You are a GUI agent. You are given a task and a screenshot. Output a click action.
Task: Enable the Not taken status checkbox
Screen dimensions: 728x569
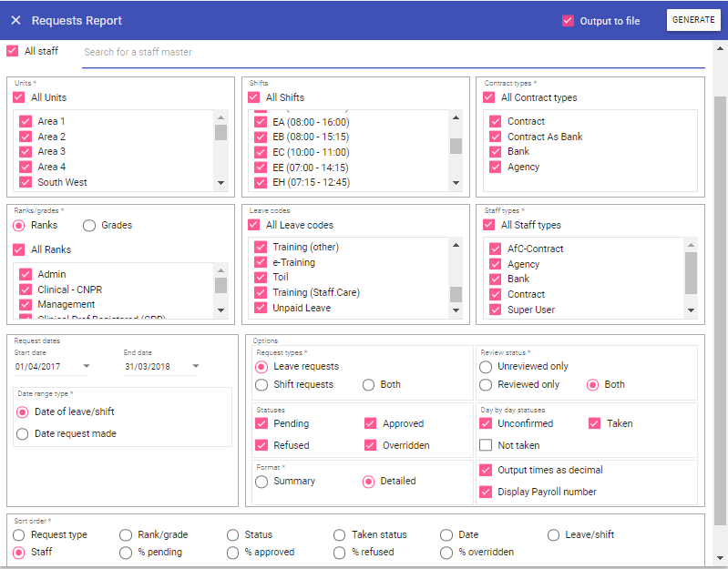coord(486,445)
